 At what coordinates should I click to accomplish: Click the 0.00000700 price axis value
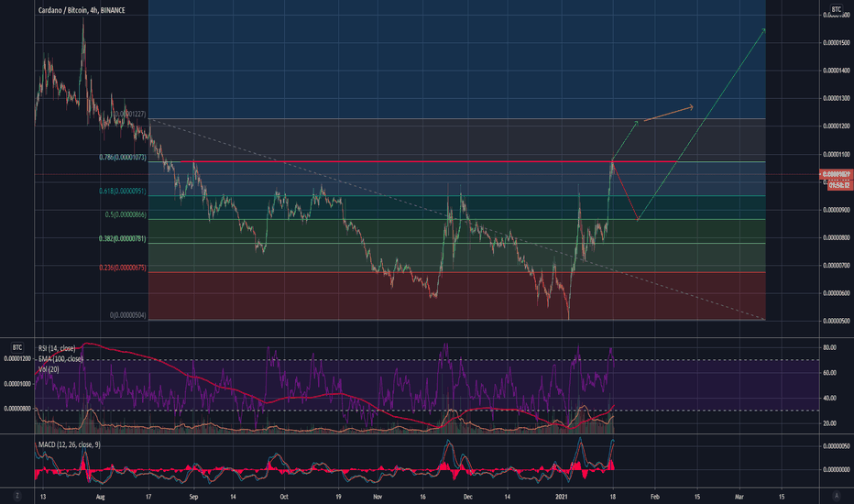click(x=836, y=266)
